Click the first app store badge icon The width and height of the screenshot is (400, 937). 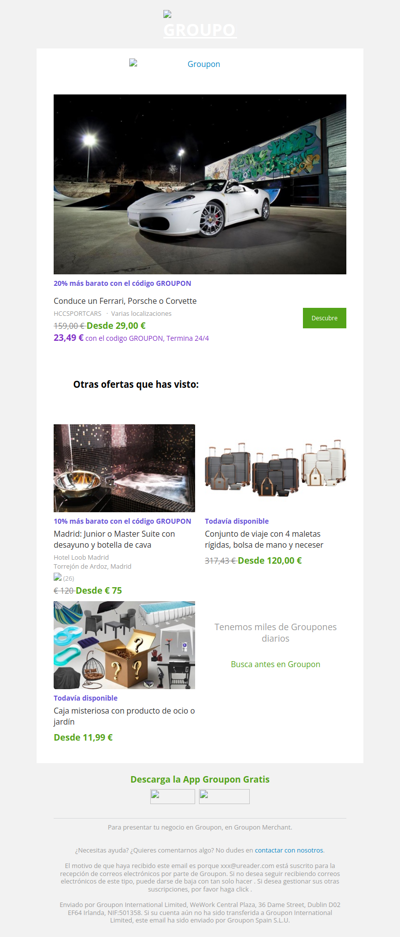[x=172, y=797]
